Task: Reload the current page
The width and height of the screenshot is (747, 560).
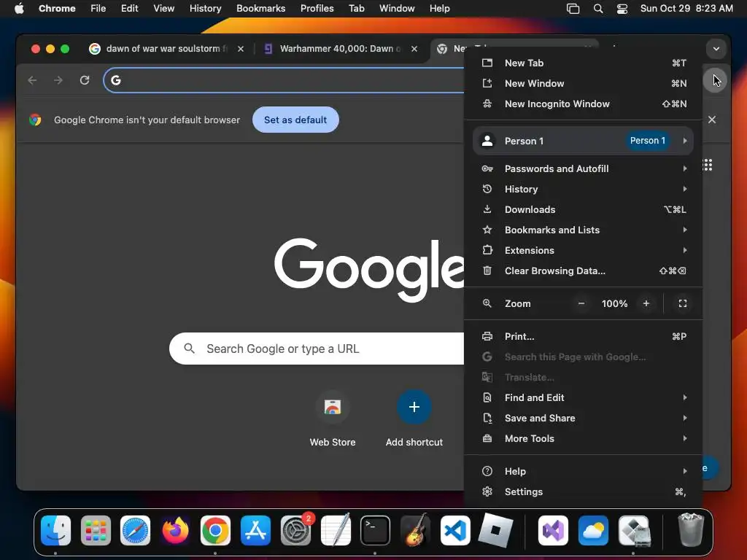Action: tap(85, 80)
